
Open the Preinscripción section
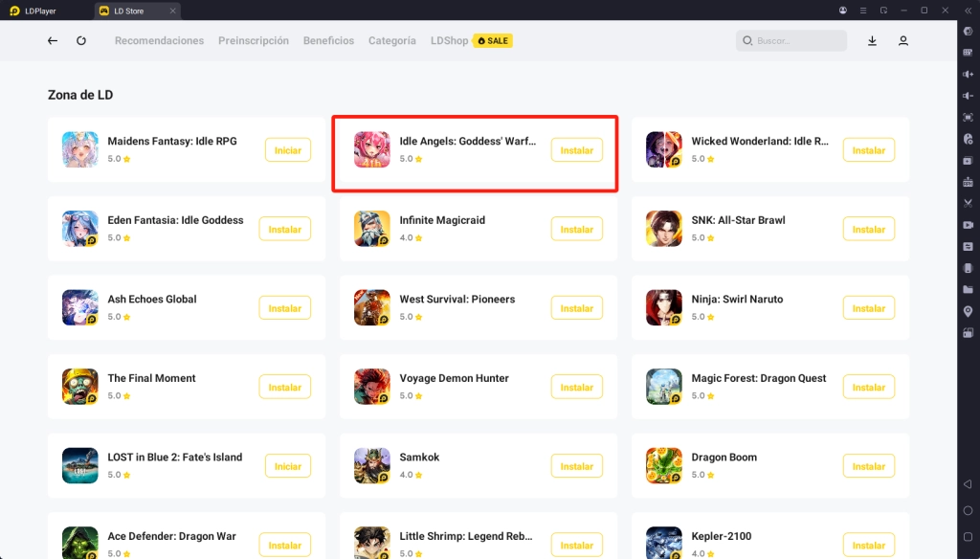253,40
